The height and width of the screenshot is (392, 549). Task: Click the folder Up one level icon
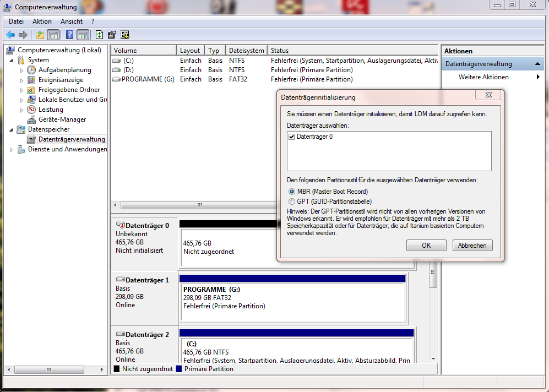(40, 35)
